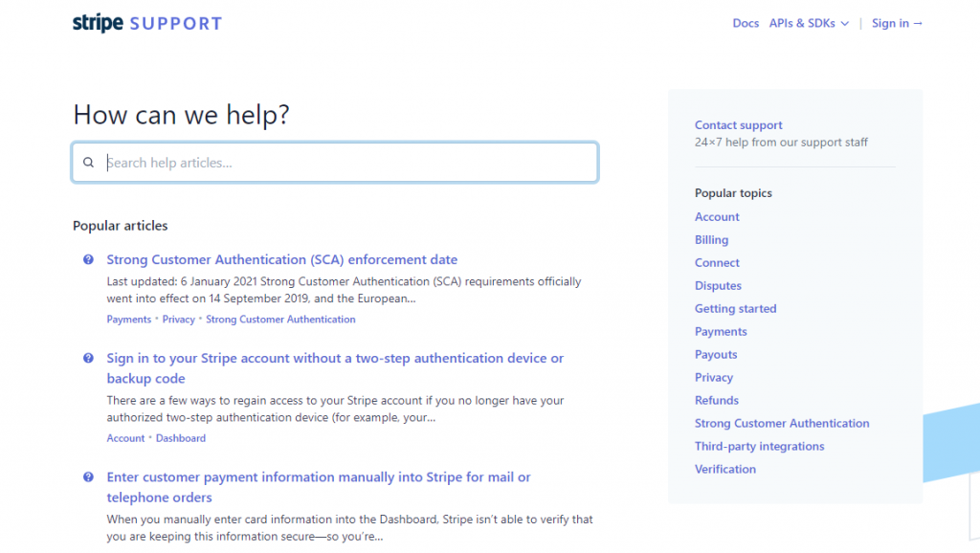The image size is (980, 553).
Task: Click Dashboard tag under two-step article
Action: [x=181, y=438]
